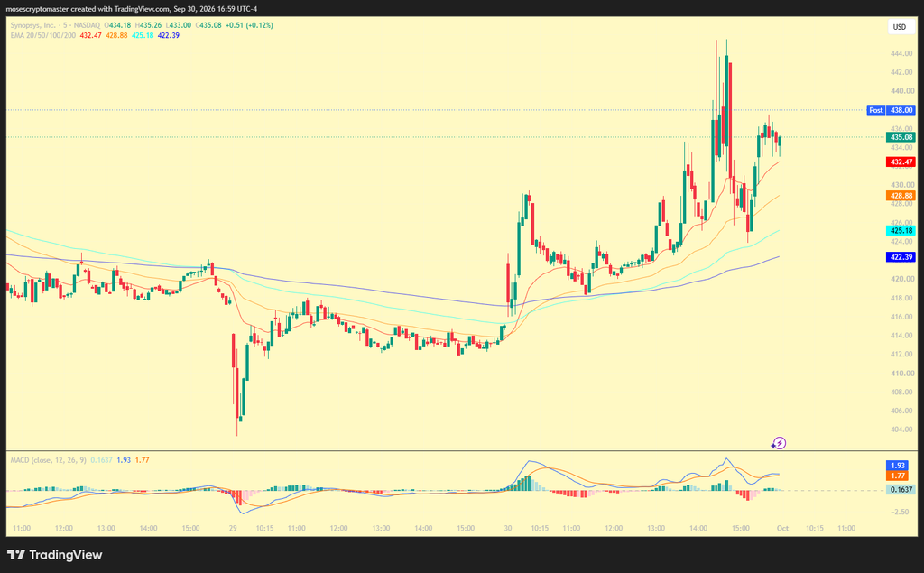Viewport: 924px width, 573px height.
Task: Click the mosescryptomaster header caption
Action: 132,9
